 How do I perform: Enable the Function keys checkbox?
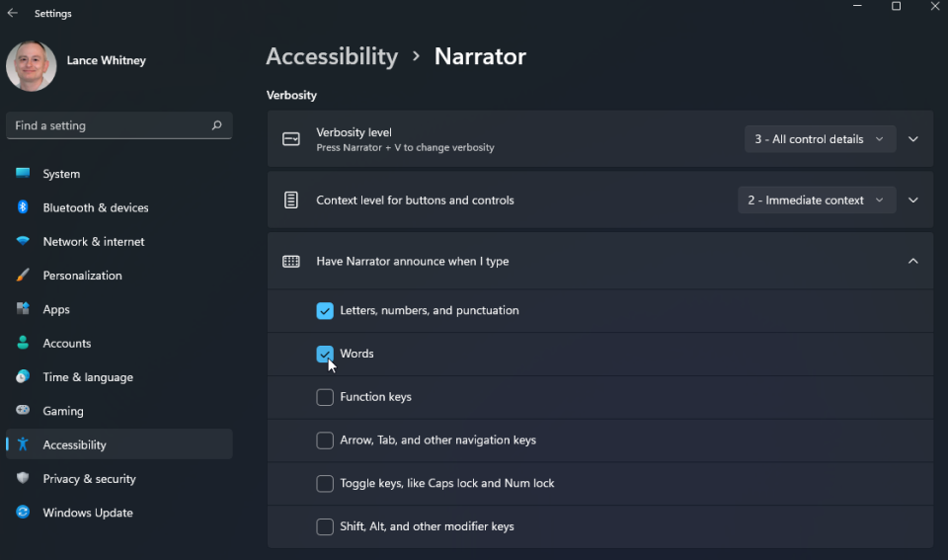coord(325,397)
